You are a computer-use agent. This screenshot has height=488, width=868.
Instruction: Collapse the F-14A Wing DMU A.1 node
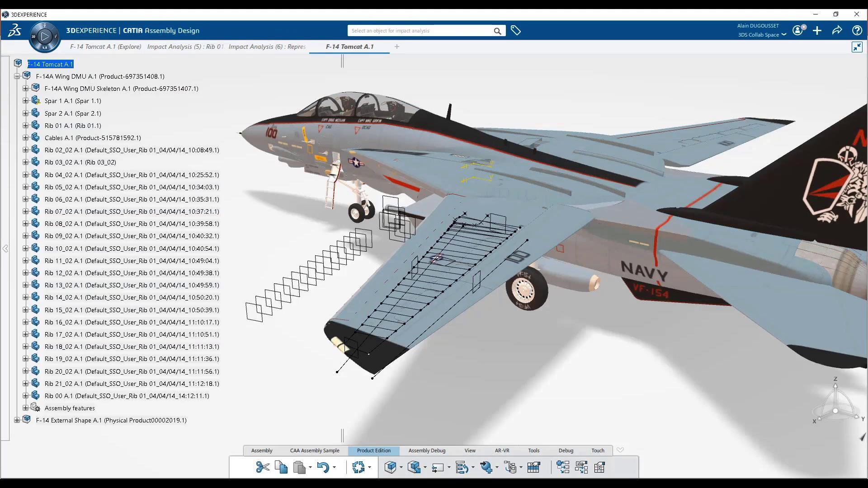click(17, 76)
